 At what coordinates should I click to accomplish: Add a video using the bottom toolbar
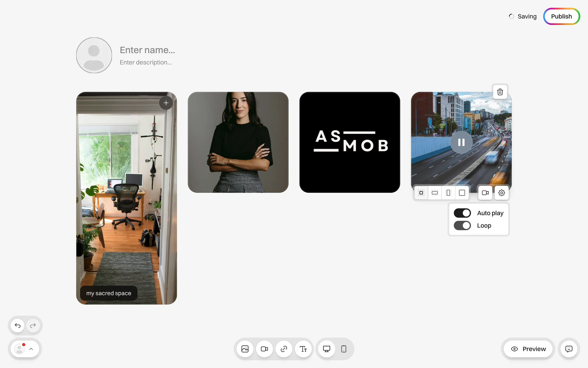pos(265,349)
